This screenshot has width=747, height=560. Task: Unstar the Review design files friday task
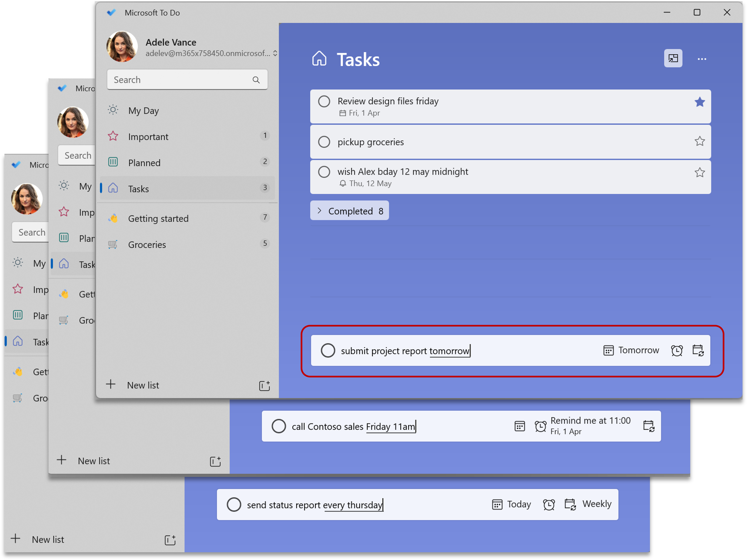pos(700,102)
